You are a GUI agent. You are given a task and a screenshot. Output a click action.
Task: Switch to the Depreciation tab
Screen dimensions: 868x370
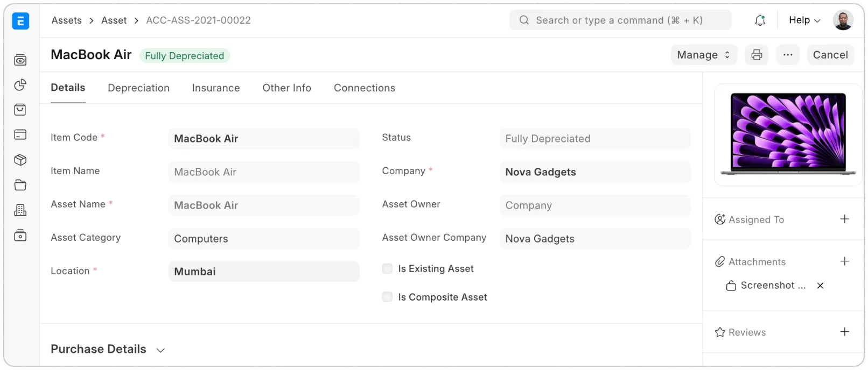pos(138,88)
